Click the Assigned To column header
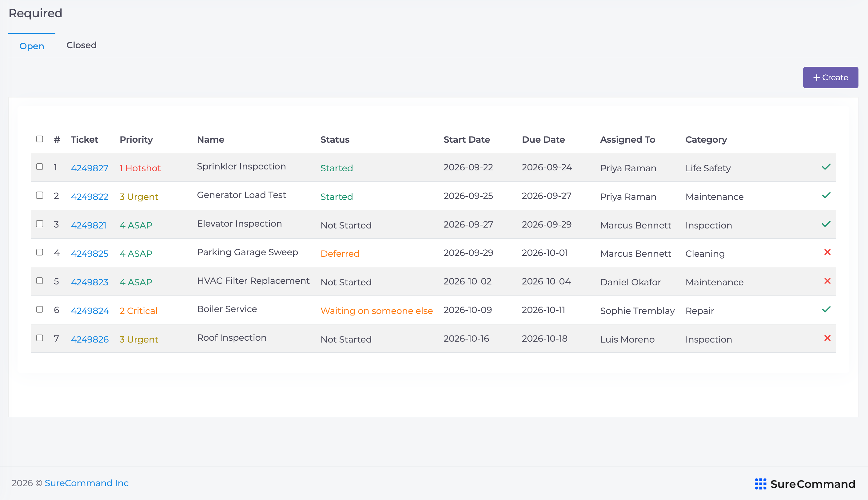The image size is (868, 500). (x=627, y=139)
